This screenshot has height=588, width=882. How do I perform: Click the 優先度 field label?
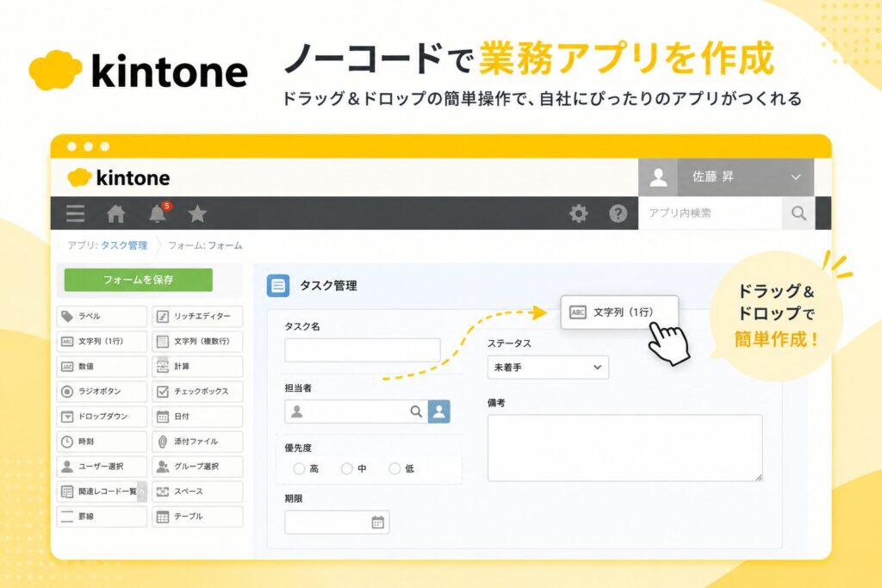298,448
